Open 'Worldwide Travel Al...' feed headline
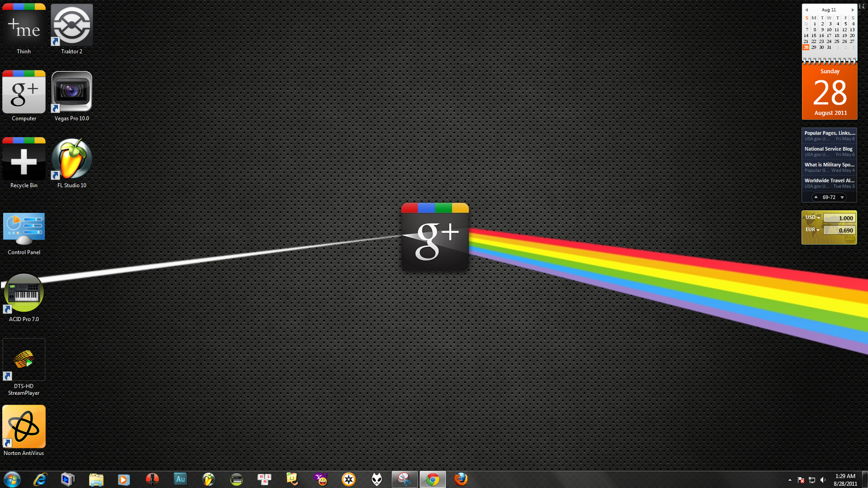 pyautogui.click(x=829, y=181)
